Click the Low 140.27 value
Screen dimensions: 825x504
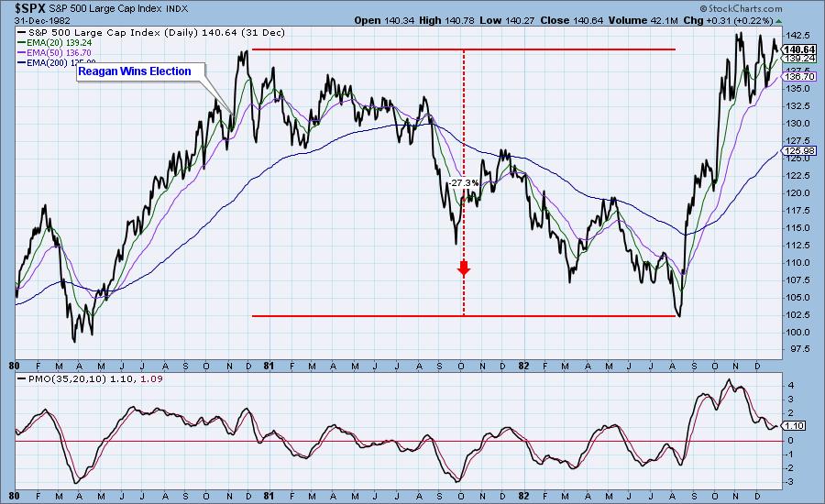click(x=507, y=20)
